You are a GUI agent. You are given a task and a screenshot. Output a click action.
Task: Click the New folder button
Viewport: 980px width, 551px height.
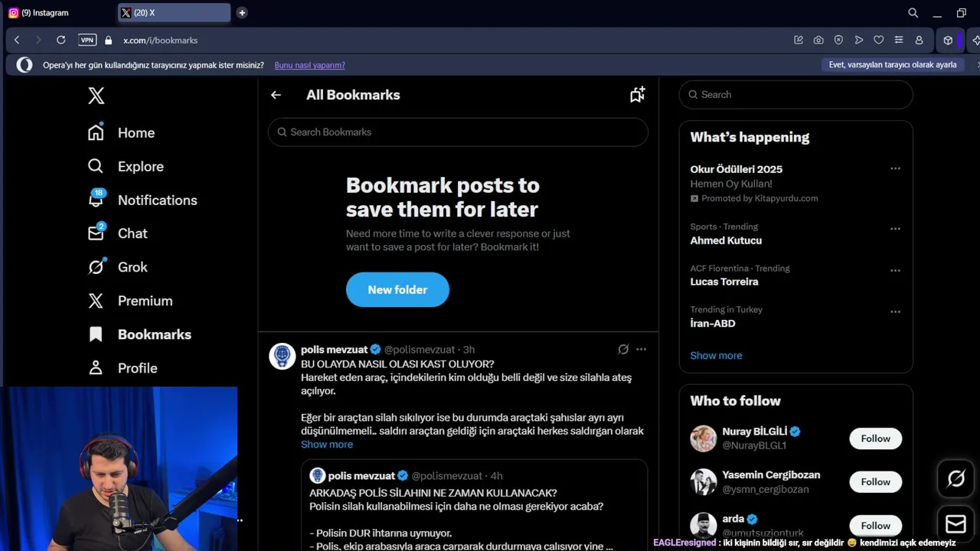tap(397, 289)
